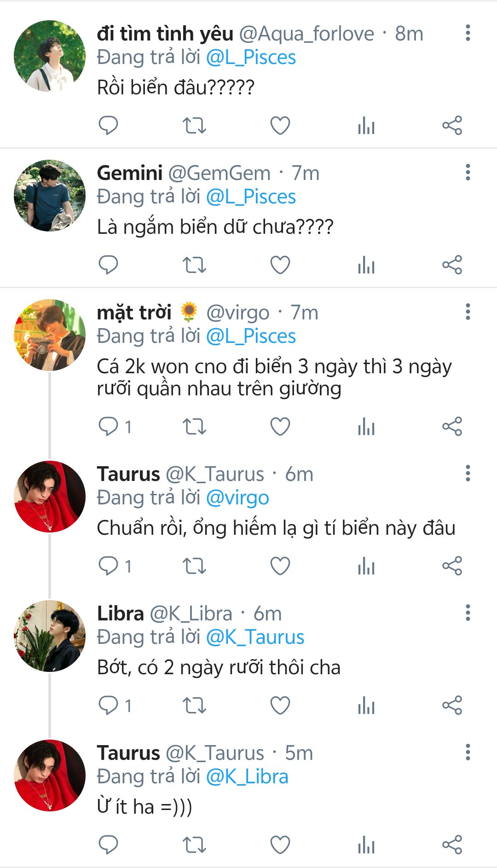The width and height of the screenshot is (497, 868).
Task: Retweet the first reply by @Aqua_forlove
Action: (194, 126)
